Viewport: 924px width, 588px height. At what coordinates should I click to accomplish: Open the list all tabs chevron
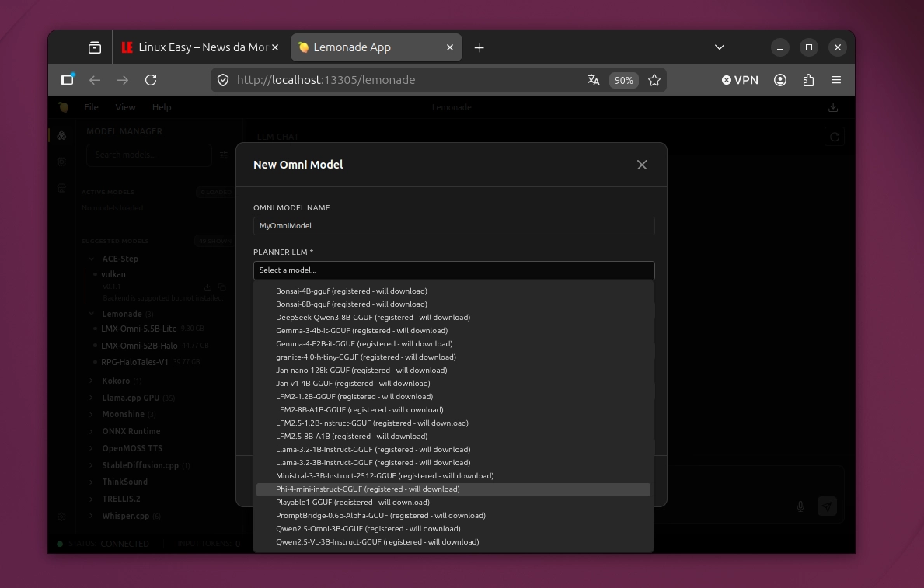pos(720,47)
